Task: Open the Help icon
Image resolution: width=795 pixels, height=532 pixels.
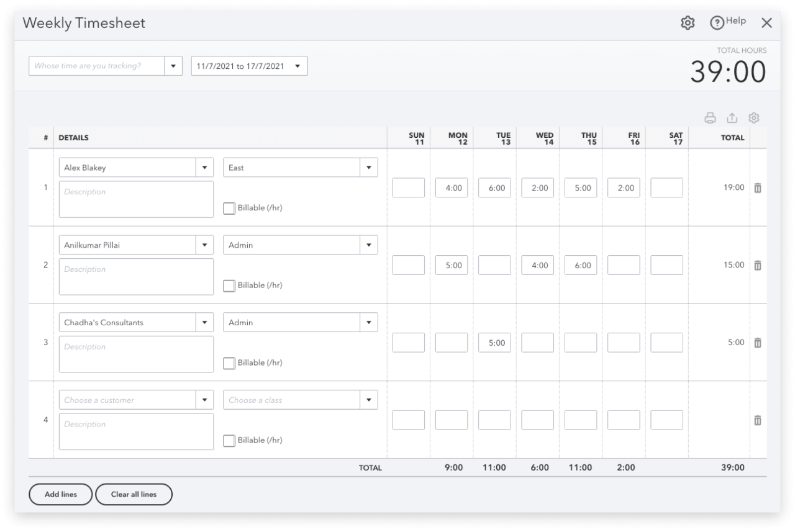Action: click(x=718, y=23)
